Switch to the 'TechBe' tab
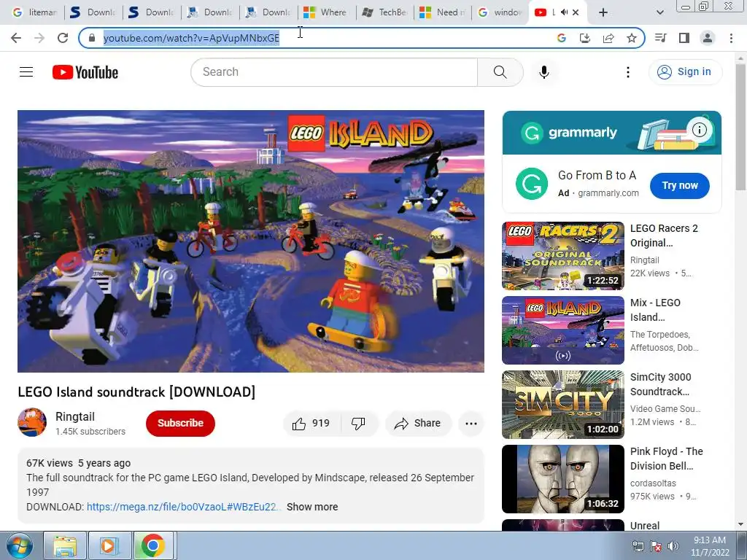This screenshot has width=747, height=560. coord(384,12)
